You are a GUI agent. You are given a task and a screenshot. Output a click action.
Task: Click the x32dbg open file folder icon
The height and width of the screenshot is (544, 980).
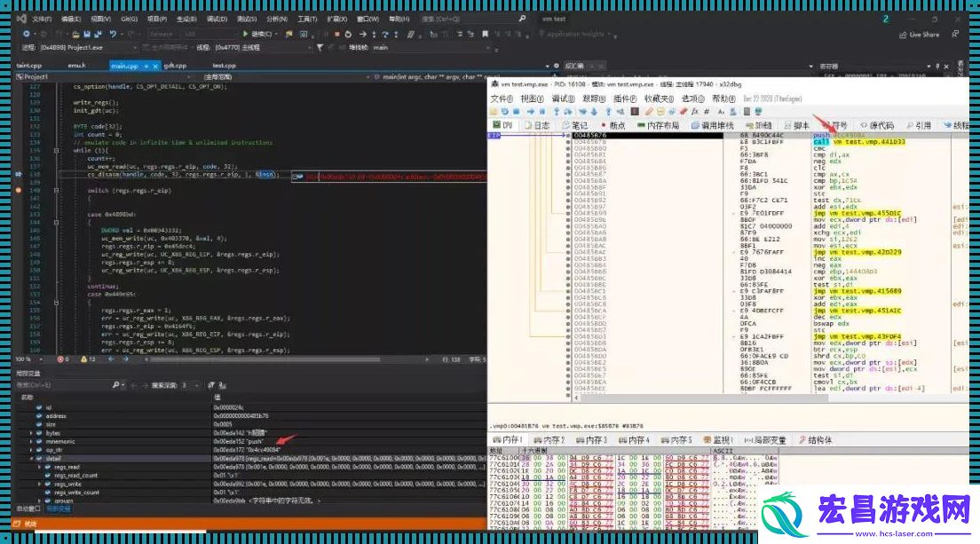(x=495, y=111)
